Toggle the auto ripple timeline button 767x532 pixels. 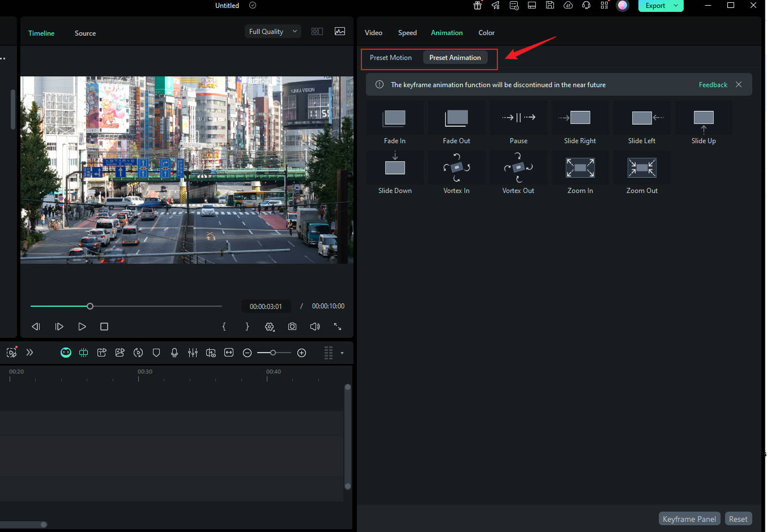(x=83, y=353)
